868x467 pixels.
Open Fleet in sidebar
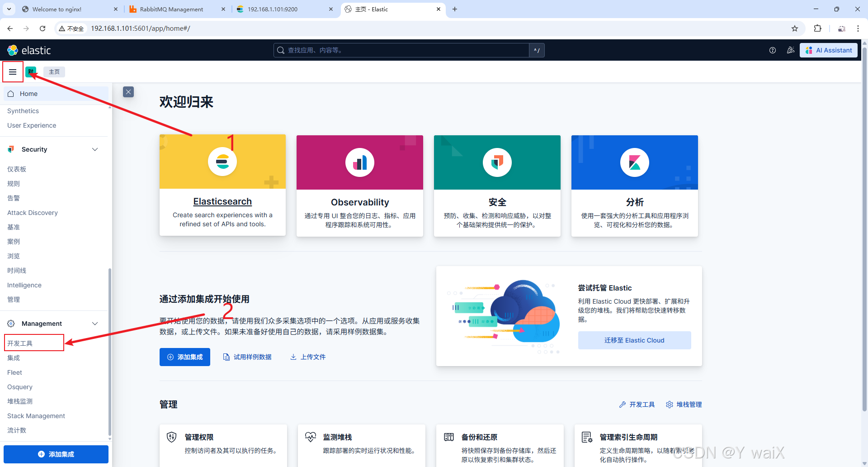click(14, 372)
